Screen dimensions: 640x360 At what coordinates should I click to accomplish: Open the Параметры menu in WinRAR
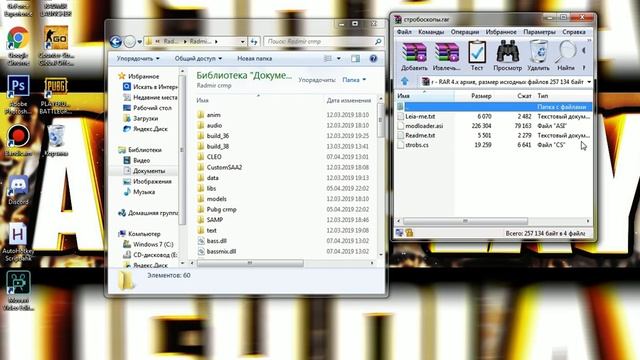539,32
